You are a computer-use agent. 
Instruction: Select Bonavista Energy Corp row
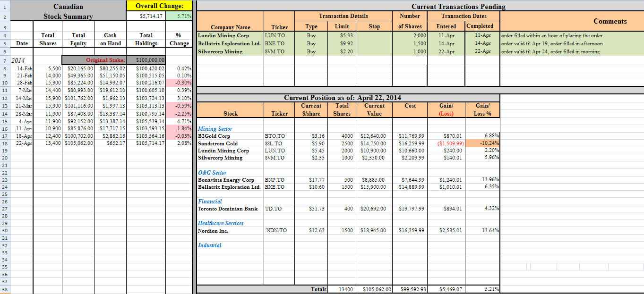pos(348,180)
